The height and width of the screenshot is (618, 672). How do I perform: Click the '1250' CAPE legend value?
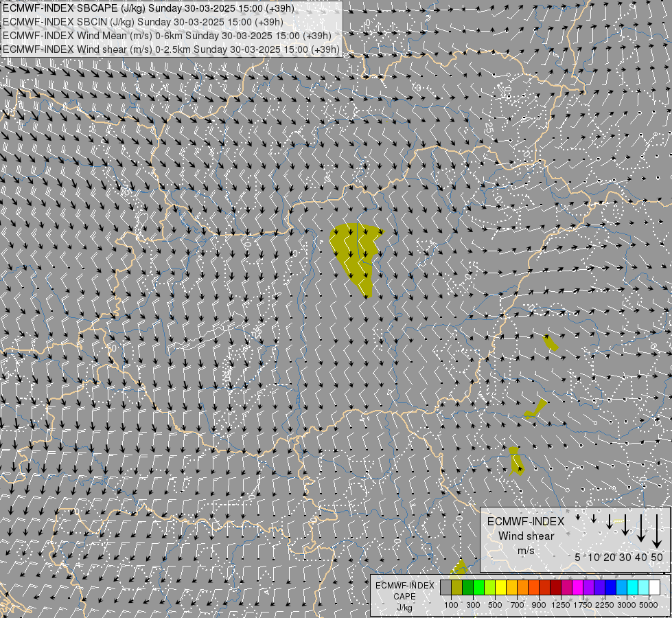[561, 605]
